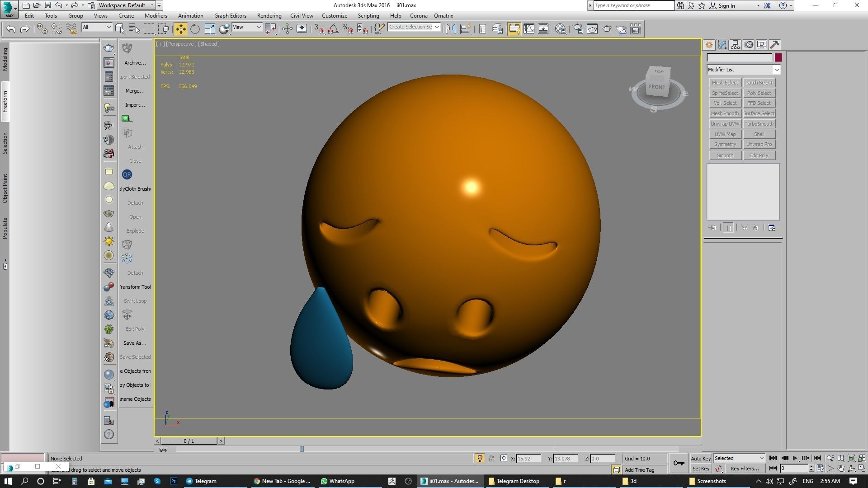This screenshot has width=868, height=488.
Task: Activate the Select Object arrow tool
Action: [120, 29]
